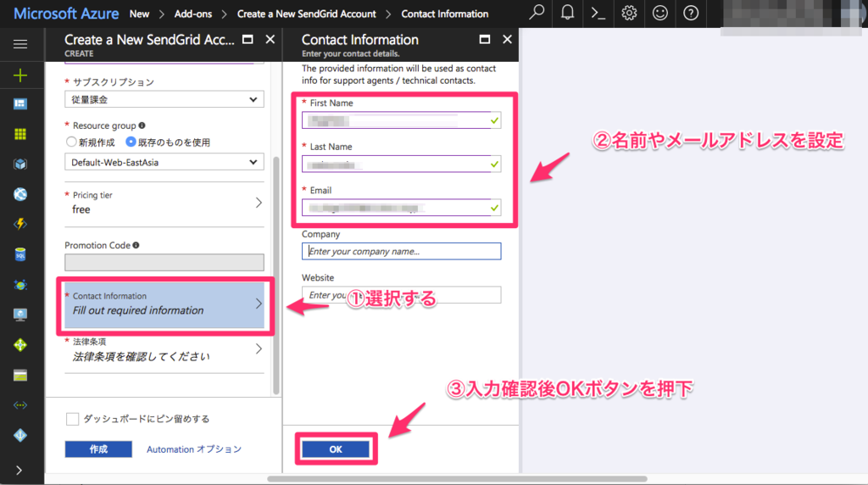Click the Company name input field
Viewport: 868px width, 485px height.
pyautogui.click(x=401, y=251)
